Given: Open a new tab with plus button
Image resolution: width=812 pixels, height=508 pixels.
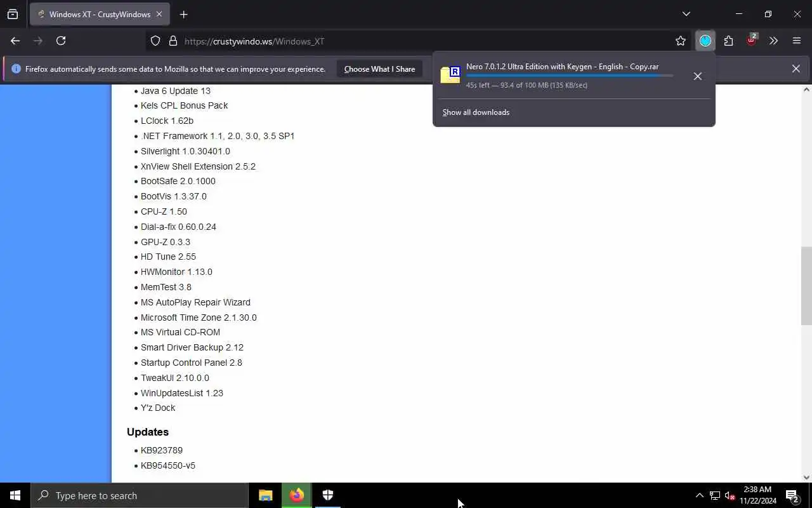Looking at the screenshot, I should (183, 14).
